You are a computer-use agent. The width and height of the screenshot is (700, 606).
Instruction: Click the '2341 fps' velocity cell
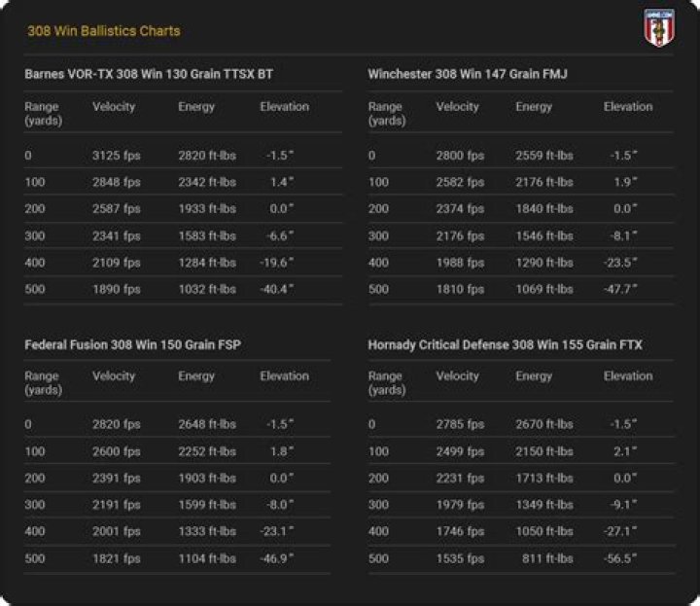[117, 235]
